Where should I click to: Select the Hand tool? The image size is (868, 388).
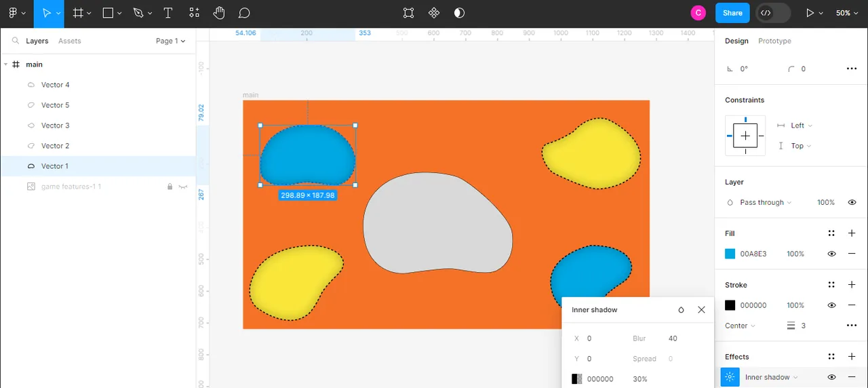[x=219, y=13]
